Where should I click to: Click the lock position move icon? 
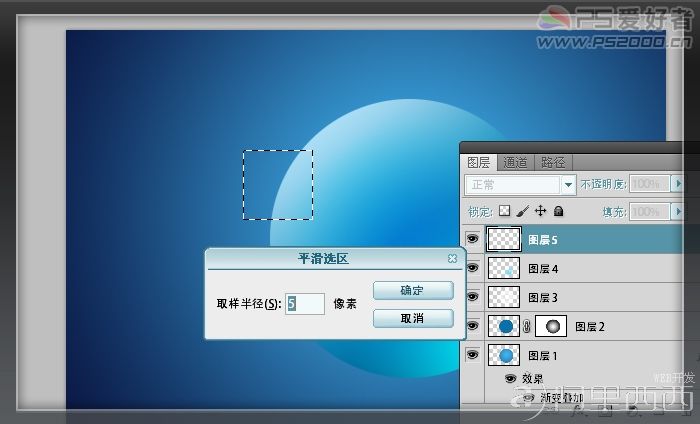541,211
